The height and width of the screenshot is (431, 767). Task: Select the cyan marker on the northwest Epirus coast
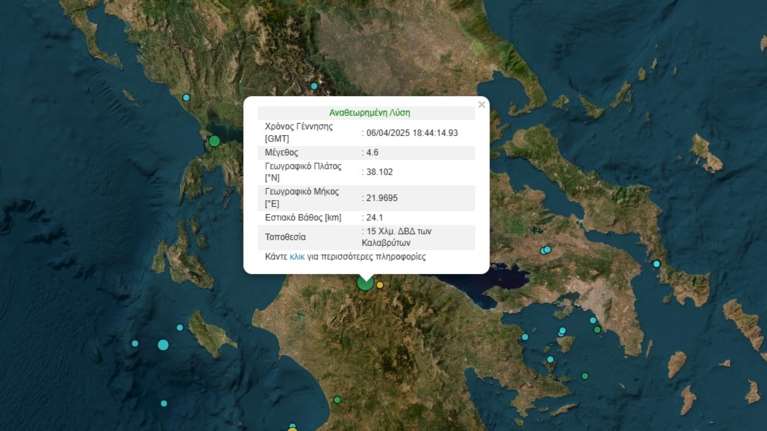coord(186,97)
